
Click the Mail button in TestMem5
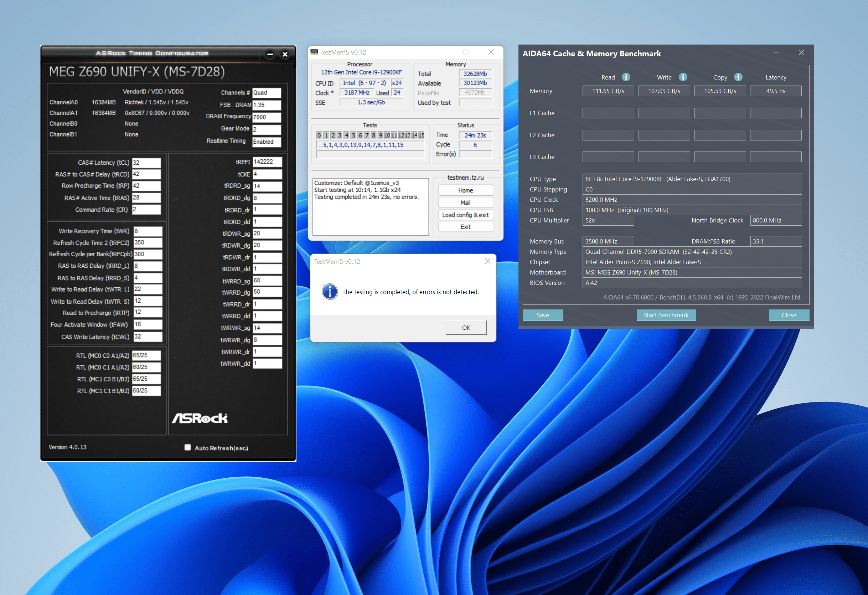(466, 202)
